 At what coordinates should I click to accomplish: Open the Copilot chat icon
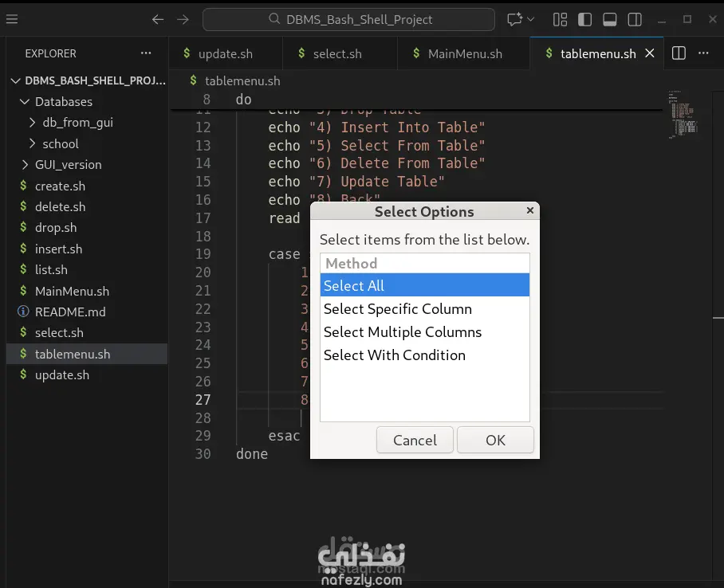514,19
